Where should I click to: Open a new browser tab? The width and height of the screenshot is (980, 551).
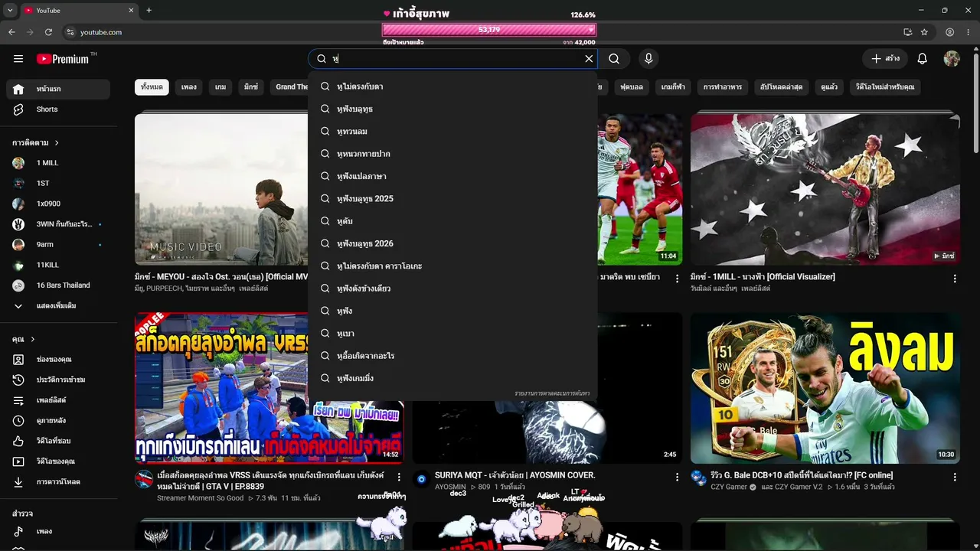coord(149,11)
